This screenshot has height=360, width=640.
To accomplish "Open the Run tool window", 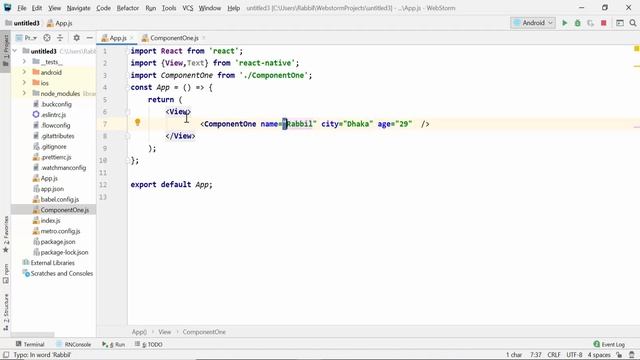I will (x=114, y=344).
